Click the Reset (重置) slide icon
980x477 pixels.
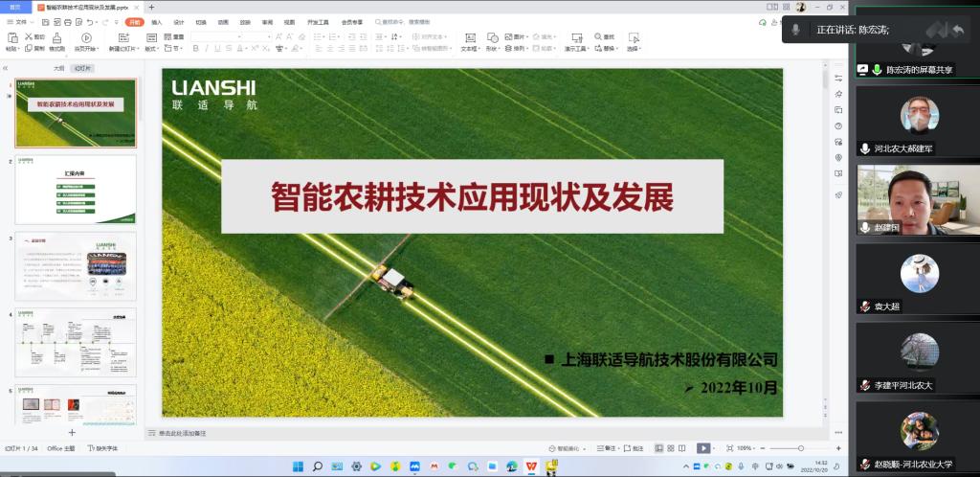pyautogui.click(x=167, y=37)
